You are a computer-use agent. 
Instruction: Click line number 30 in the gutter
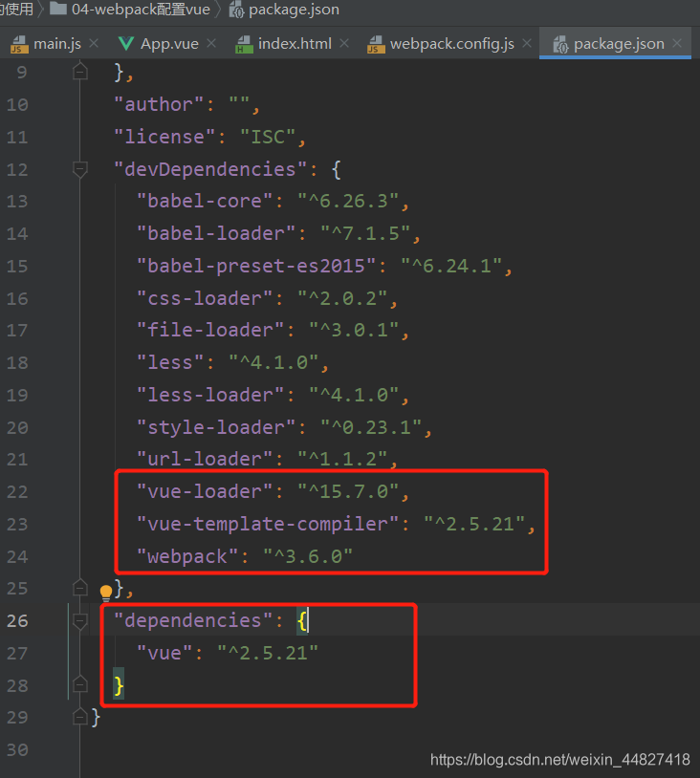(x=17, y=749)
